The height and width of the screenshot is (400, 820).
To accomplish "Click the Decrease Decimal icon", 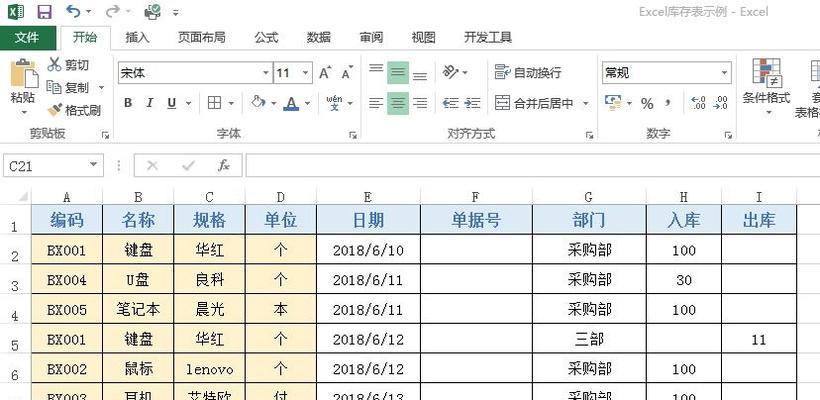I will point(720,103).
